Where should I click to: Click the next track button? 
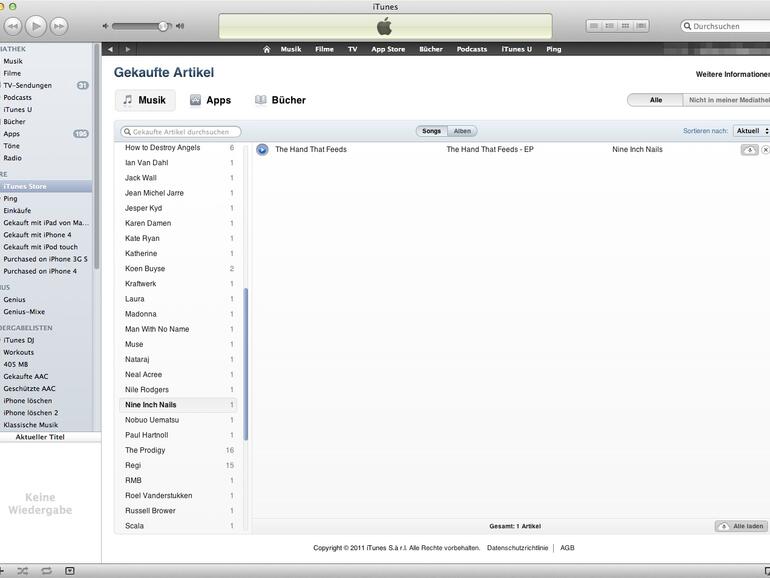[59, 26]
